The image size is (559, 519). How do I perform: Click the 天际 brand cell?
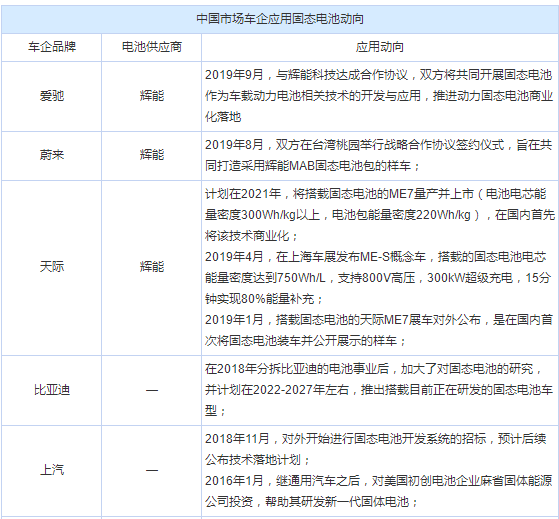[52, 267]
